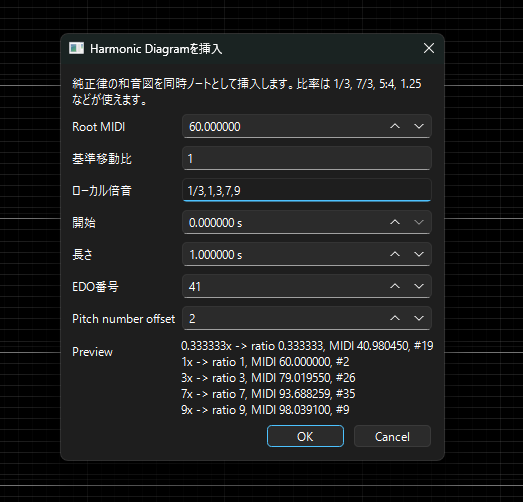The width and height of the screenshot is (523, 502).
Task: Click the 基準移動比 input field
Action: 307,158
